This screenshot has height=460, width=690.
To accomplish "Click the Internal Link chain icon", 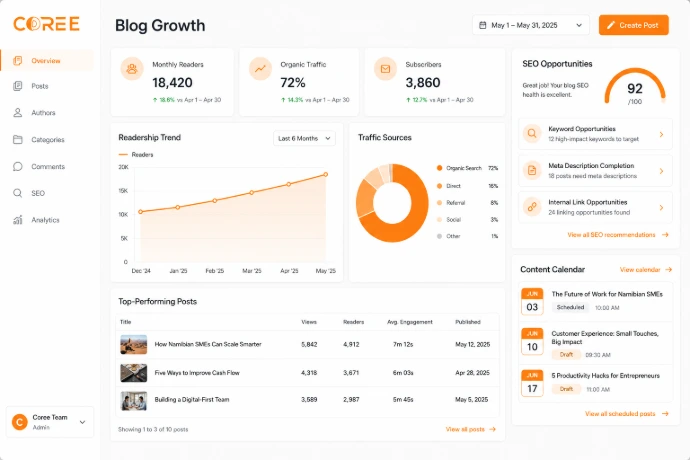I will point(532,207).
